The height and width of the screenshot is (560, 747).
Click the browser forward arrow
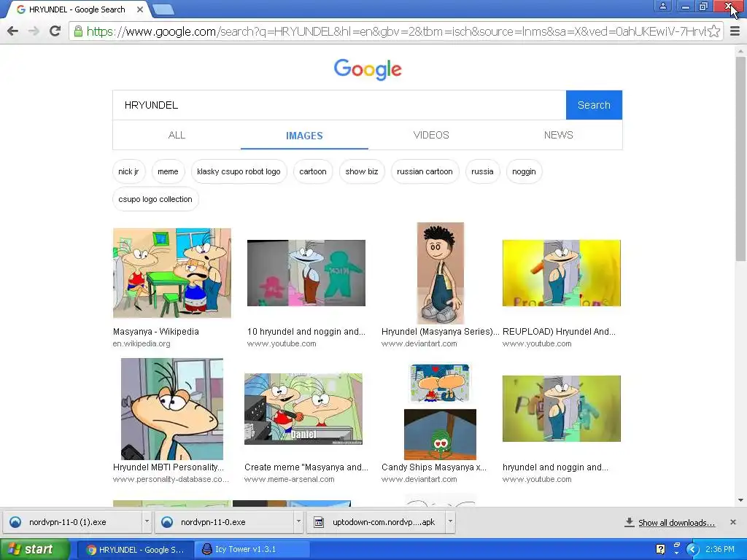point(34,31)
